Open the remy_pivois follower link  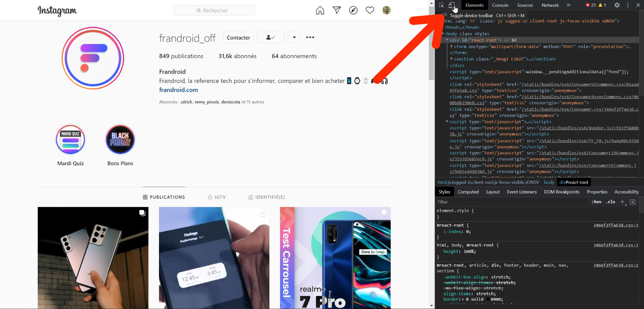[207, 102]
